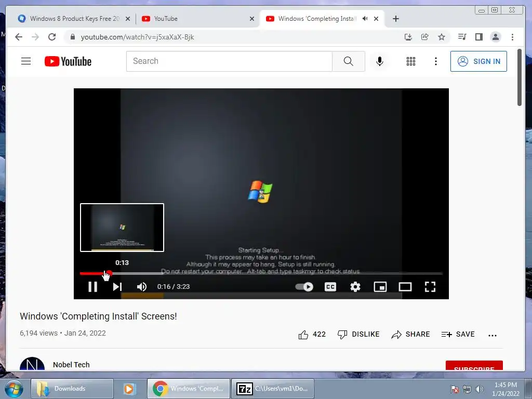Open YouTube settings three-dot menu
Viewport: 532px width, 399px height.
click(x=436, y=61)
